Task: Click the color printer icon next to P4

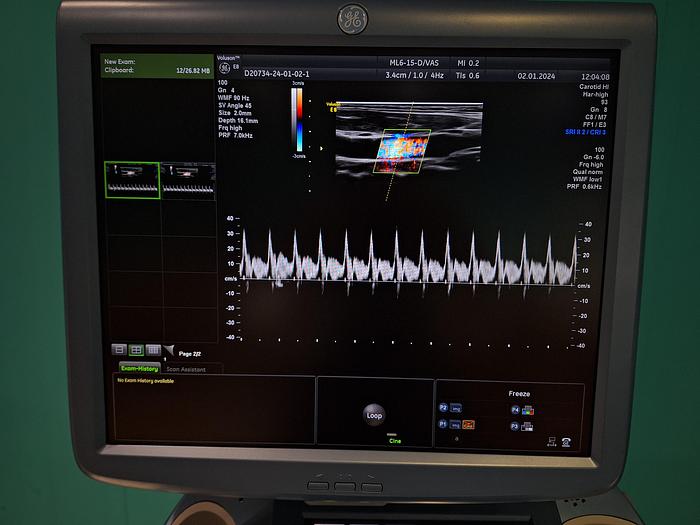Action: [x=528, y=410]
